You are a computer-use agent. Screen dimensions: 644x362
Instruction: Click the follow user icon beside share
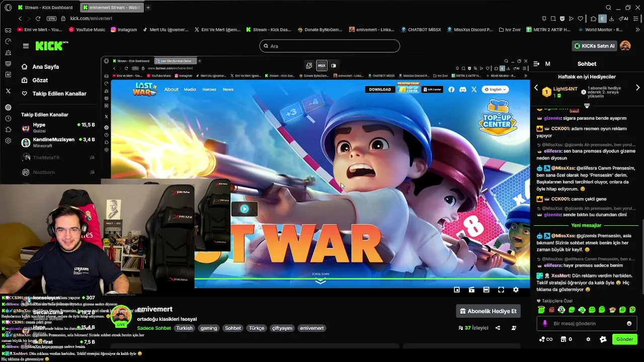514,328
